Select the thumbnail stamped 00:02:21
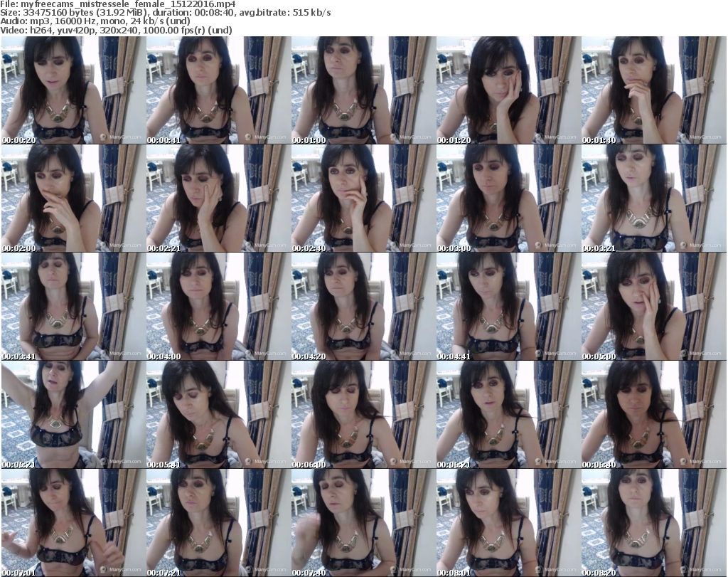 point(218,198)
